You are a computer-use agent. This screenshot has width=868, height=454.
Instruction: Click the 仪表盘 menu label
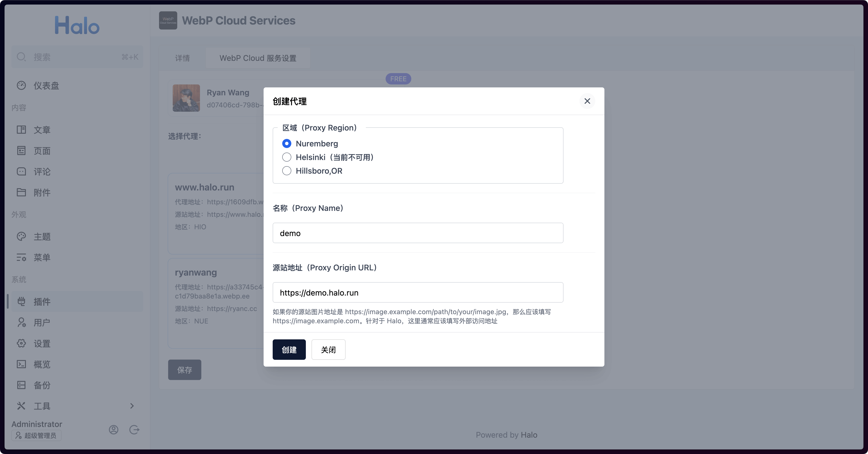click(x=47, y=86)
